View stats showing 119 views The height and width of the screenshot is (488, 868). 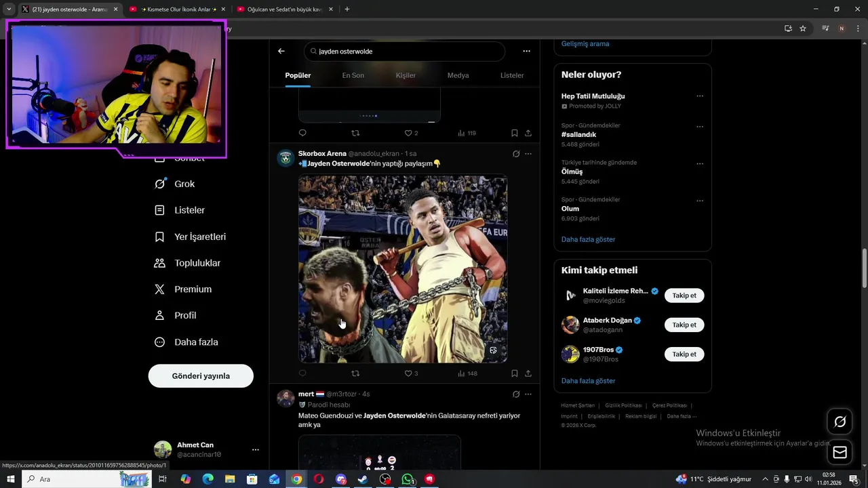point(467,133)
